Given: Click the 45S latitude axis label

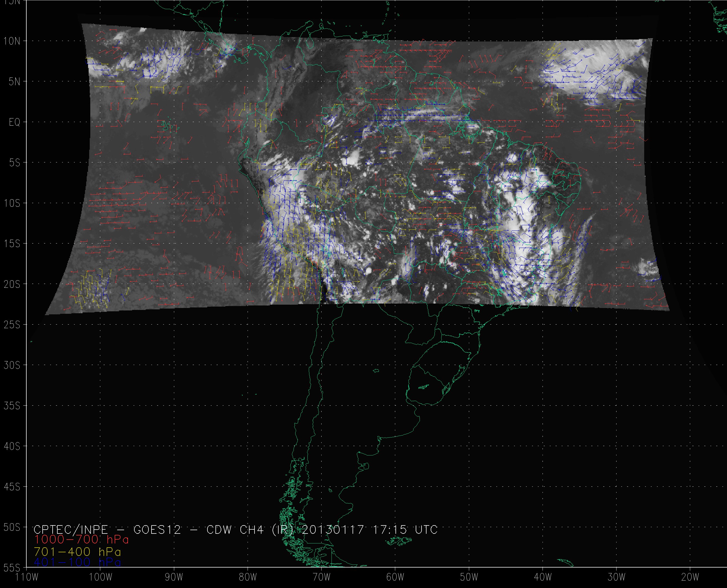Looking at the screenshot, I should [12, 487].
